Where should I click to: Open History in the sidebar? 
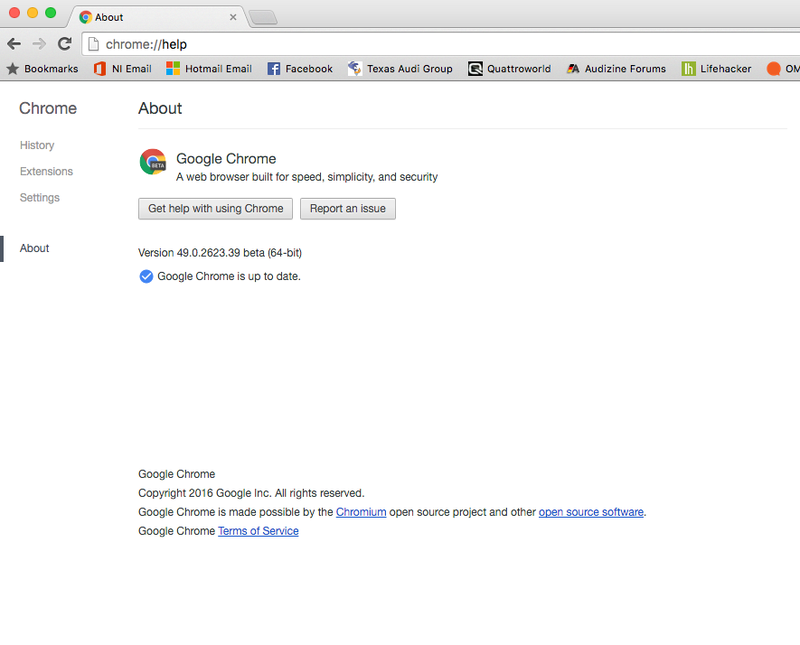37,145
